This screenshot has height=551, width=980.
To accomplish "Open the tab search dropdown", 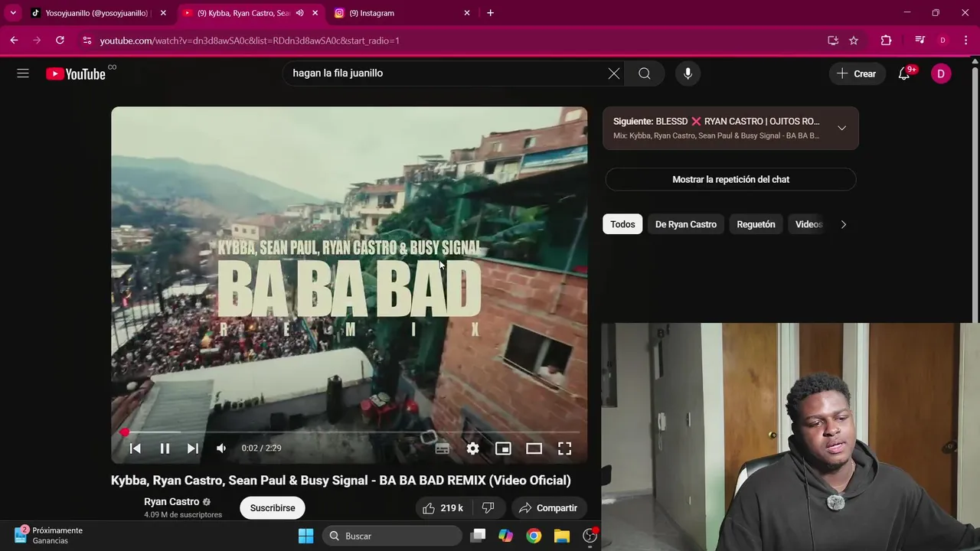I will [x=13, y=13].
